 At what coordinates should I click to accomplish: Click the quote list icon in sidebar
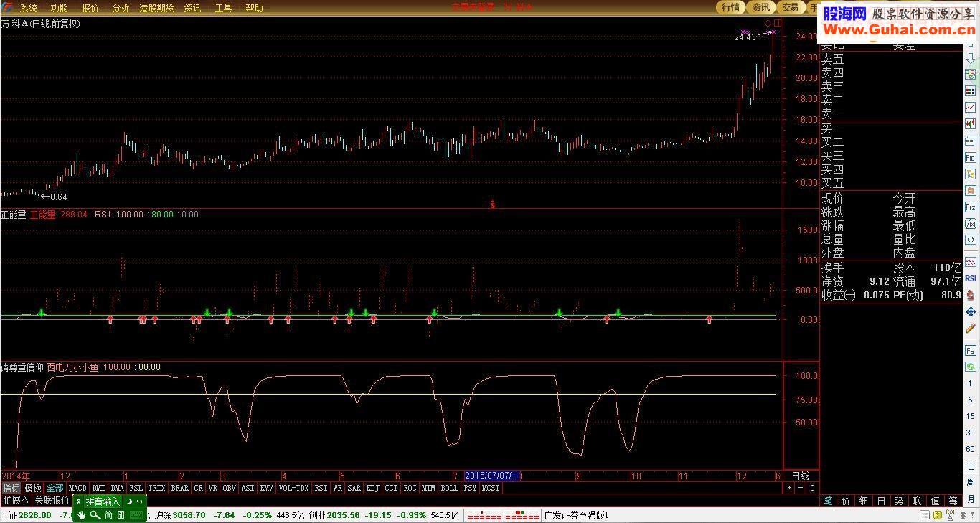coord(970,74)
